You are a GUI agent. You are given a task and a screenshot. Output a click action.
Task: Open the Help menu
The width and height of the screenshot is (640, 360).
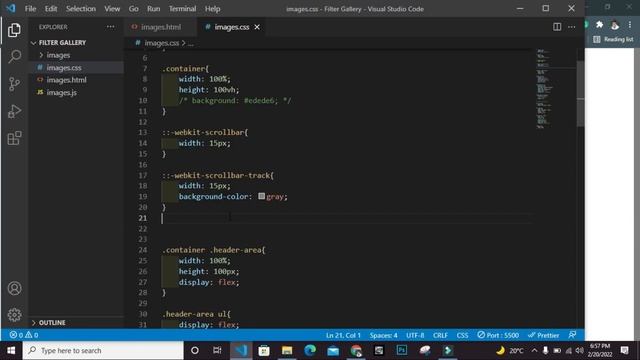coord(212,9)
